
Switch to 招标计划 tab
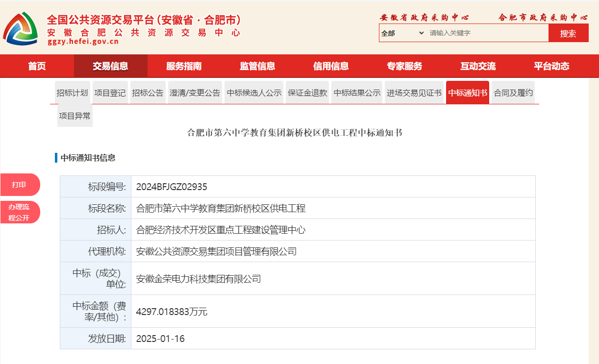click(x=72, y=93)
